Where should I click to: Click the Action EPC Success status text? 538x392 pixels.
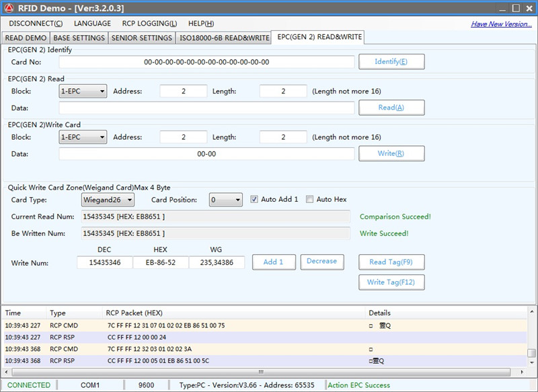click(359, 385)
